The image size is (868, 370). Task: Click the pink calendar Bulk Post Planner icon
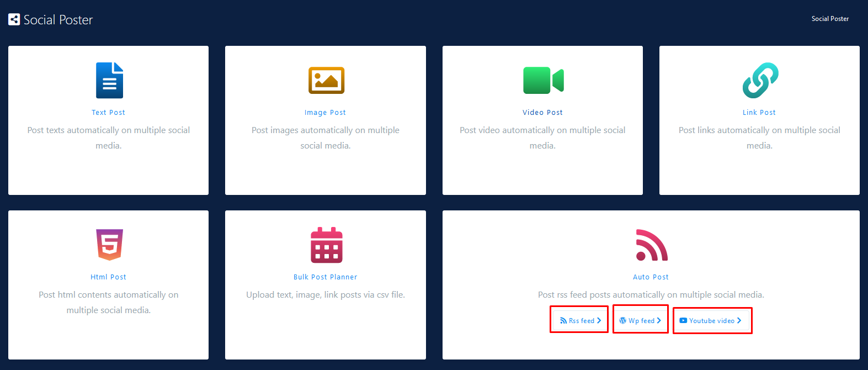[x=326, y=245]
